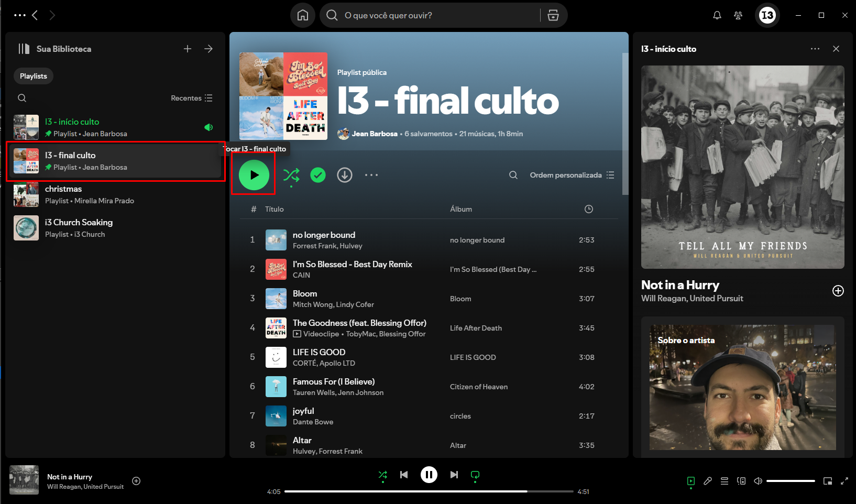This screenshot has height=504, width=856.
Task: Open the play queue icon
Action: point(725,481)
